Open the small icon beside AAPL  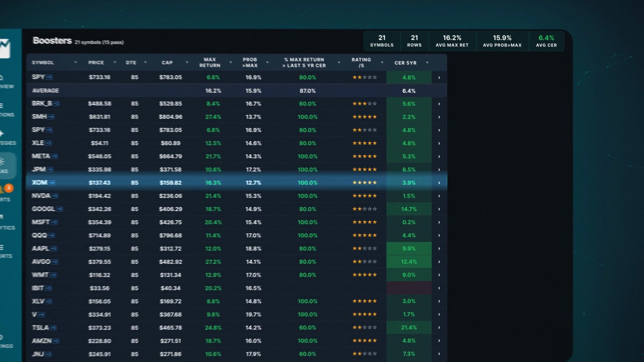coord(54,249)
